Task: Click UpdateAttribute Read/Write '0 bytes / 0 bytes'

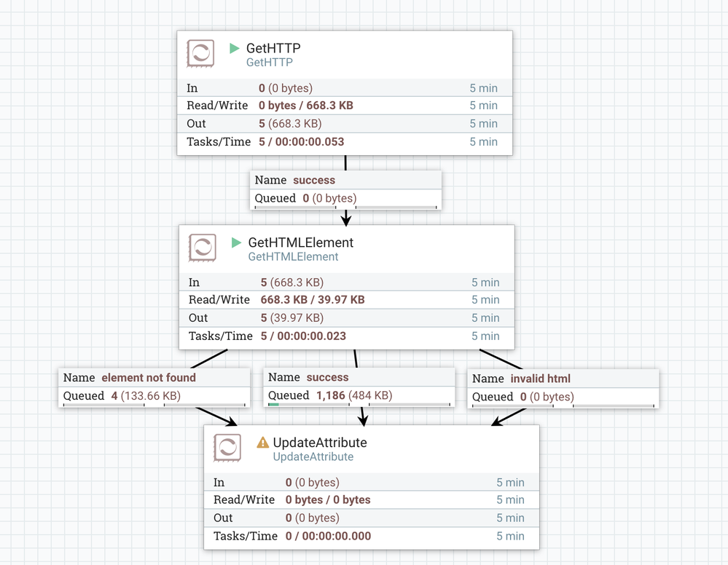Action: (x=328, y=500)
